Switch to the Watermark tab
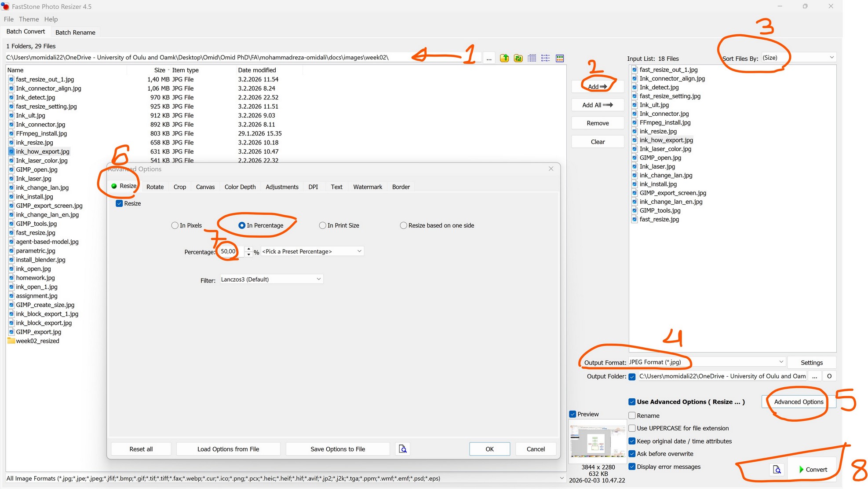This screenshot has width=868, height=489. coord(368,187)
